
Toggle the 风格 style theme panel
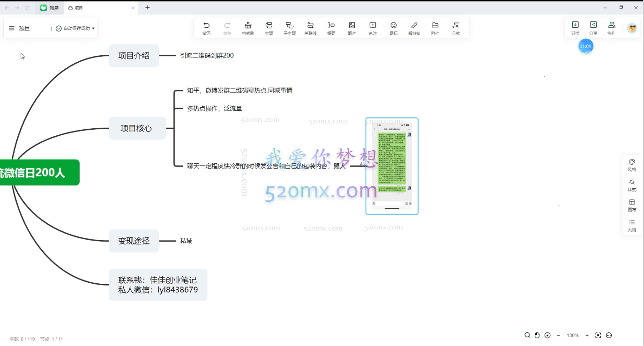pos(632,164)
